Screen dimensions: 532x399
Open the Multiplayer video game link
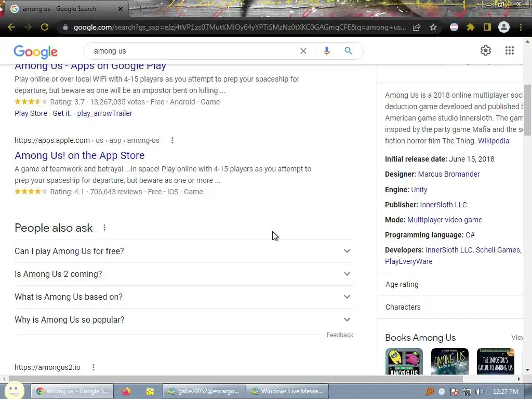(445, 220)
